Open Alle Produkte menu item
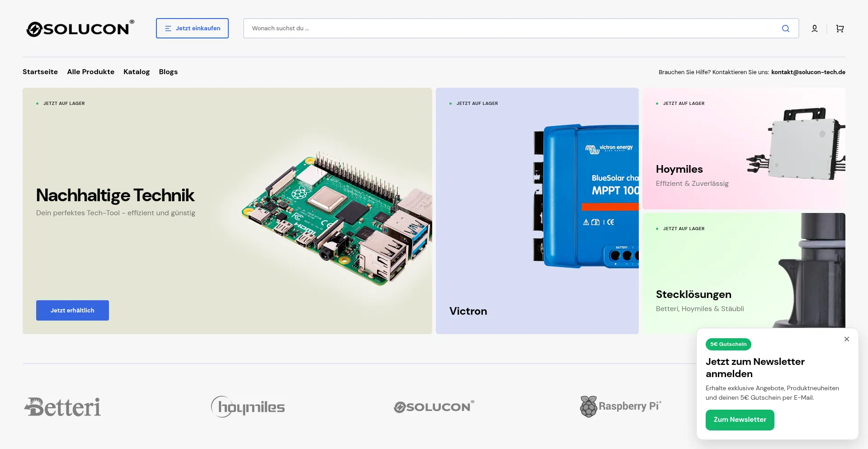 90,72
